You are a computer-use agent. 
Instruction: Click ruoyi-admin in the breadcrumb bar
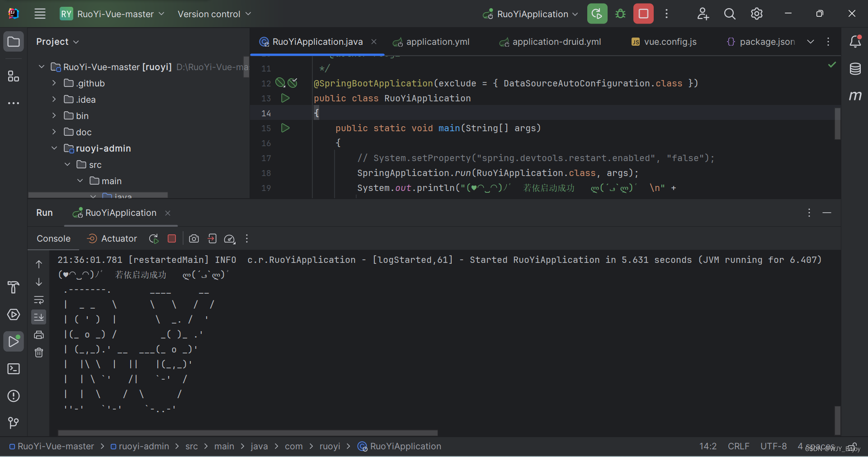tap(140, 446)
